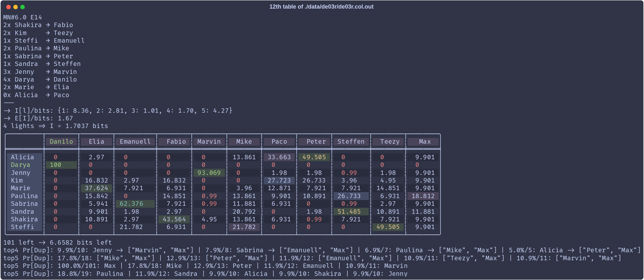644x280 pixels.
Task: Click the 'I[l]/bits' line
Action: coord(118,111)
